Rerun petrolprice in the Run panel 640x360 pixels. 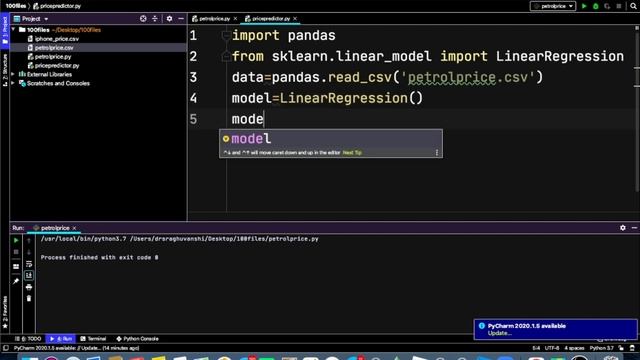coord(16,240)
